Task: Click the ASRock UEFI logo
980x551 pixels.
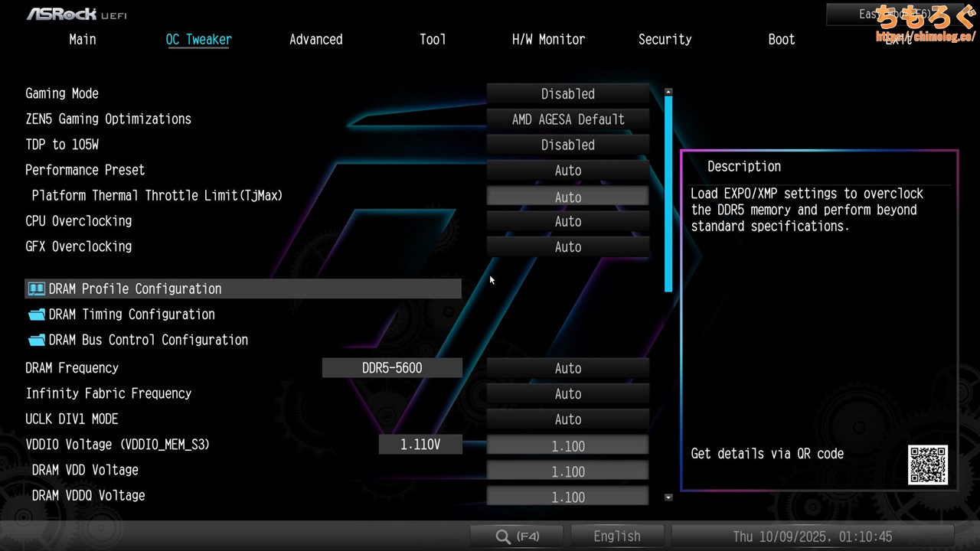Action: tap(77, 14)
